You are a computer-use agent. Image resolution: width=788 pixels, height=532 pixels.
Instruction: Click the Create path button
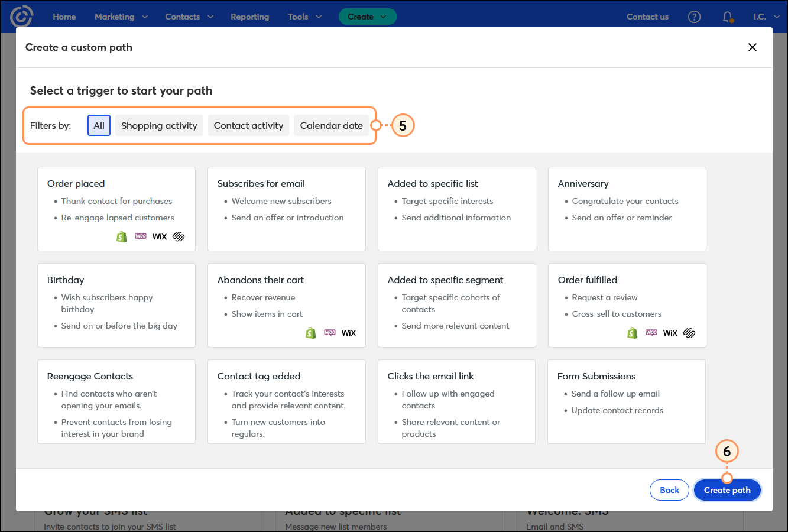tap(727, 489)
